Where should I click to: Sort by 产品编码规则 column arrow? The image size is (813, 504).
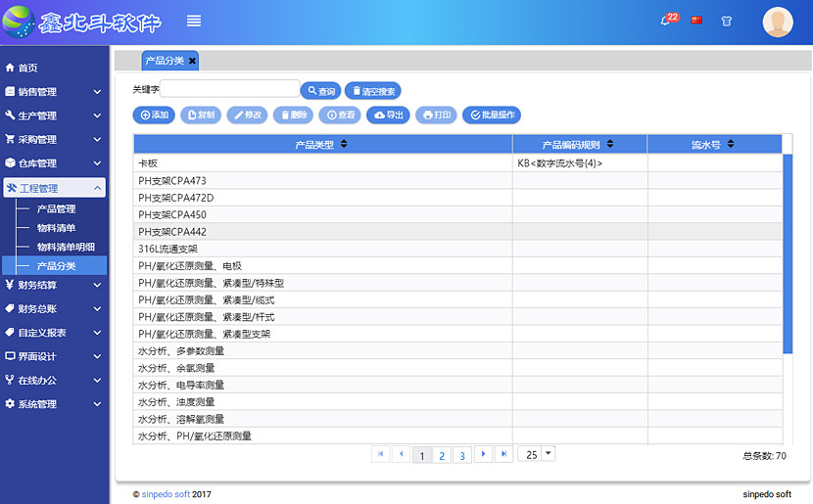(x=610, y=144)
